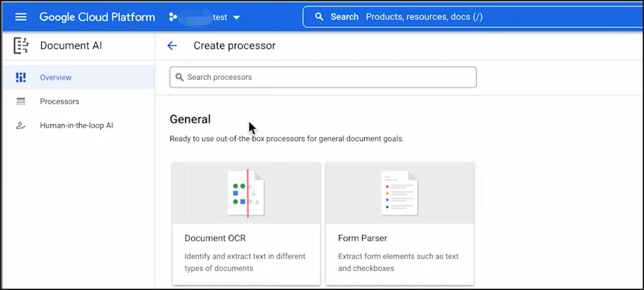644x290 pixels.
Task: Click the project selector hexagon icon
Action: (173, 17)
